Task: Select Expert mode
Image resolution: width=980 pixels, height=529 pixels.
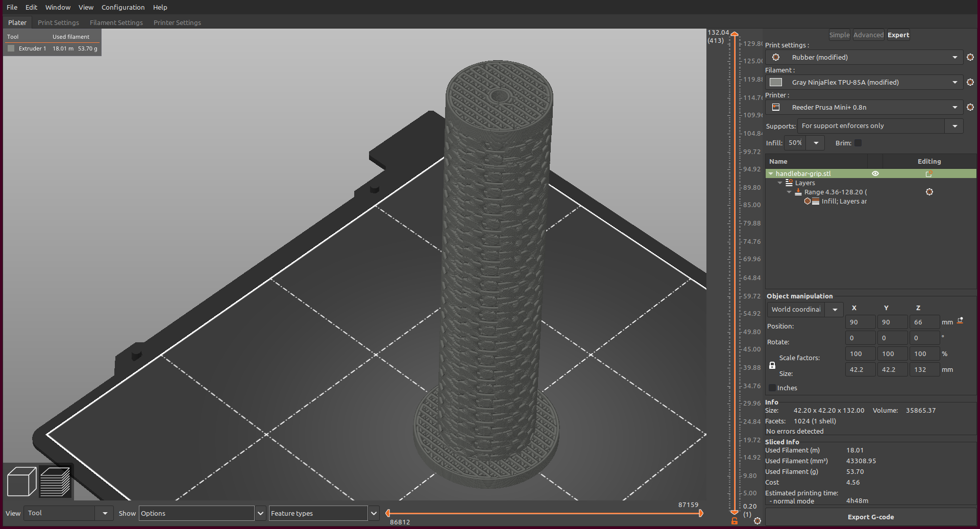Action: point(898,35)
